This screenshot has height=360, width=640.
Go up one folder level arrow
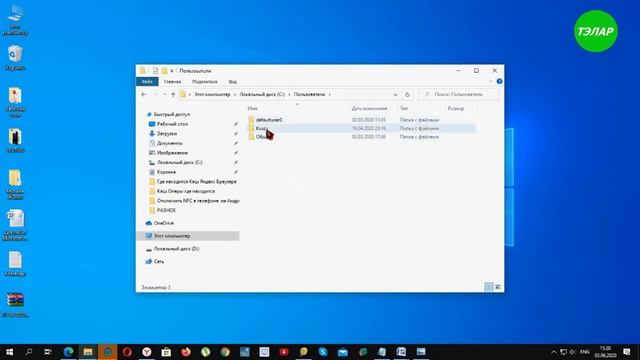pos(173,94)
